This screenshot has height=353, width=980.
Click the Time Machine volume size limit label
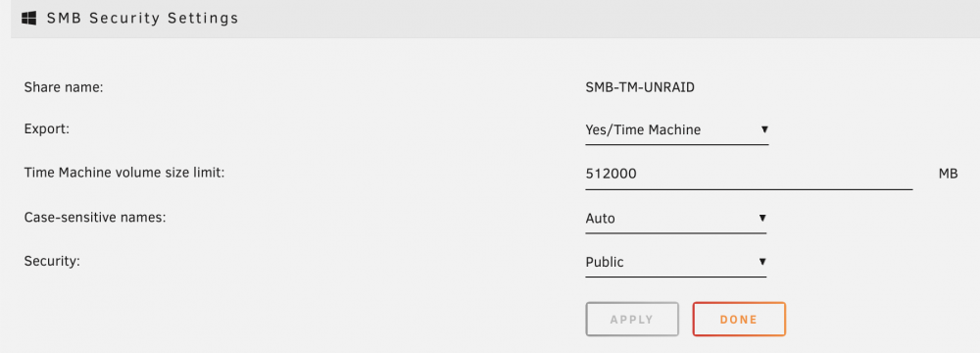123,173
